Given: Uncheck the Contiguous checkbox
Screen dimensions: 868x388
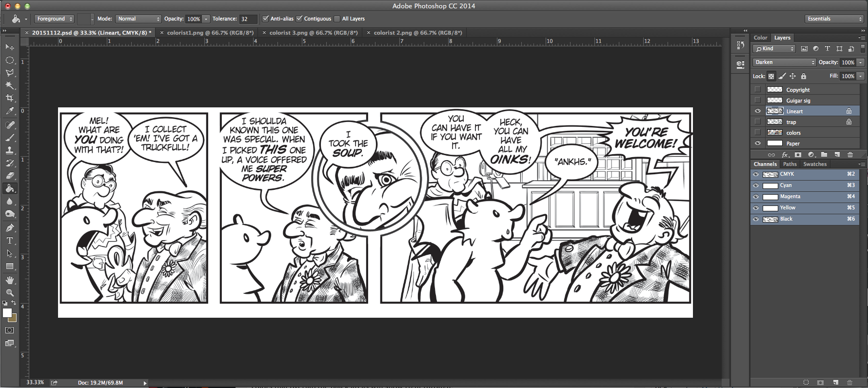Looking at the screenshot, I should [299, 19].
